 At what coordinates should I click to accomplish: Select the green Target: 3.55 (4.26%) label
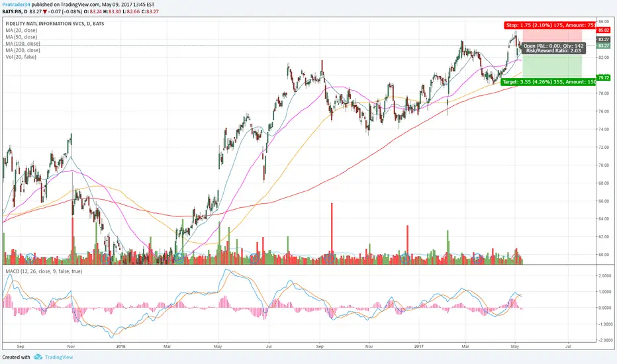(x=549, y=82)
